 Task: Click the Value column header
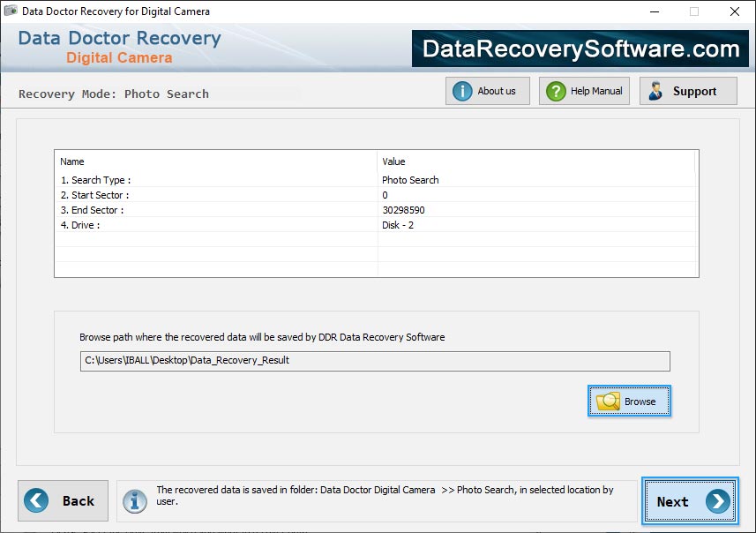(x=393, y=161)
